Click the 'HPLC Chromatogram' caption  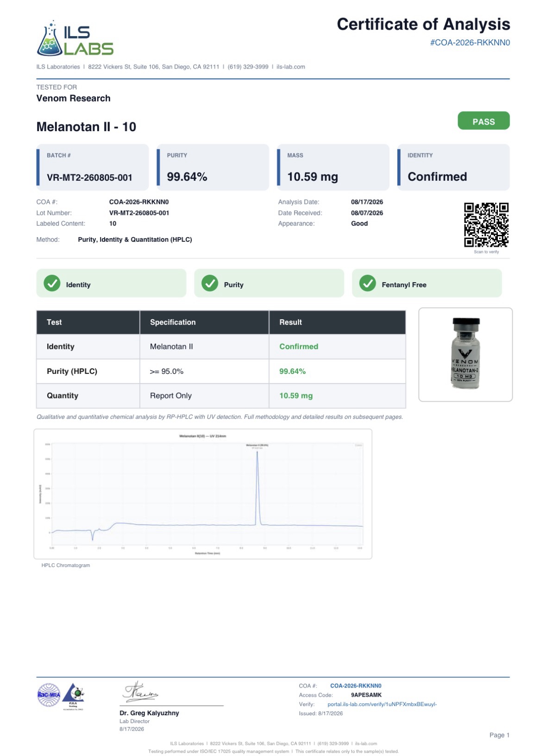click(x=66, y=565)
